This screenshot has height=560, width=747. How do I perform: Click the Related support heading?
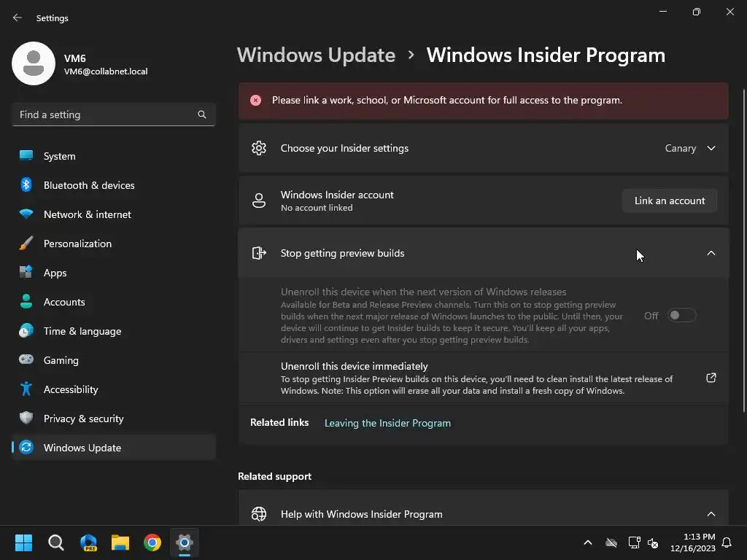[x=274, y=476]
